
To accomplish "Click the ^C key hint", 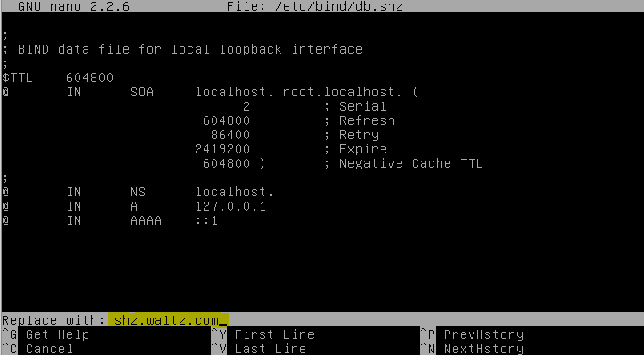I will pyautogui.click(x=10, y=349).
